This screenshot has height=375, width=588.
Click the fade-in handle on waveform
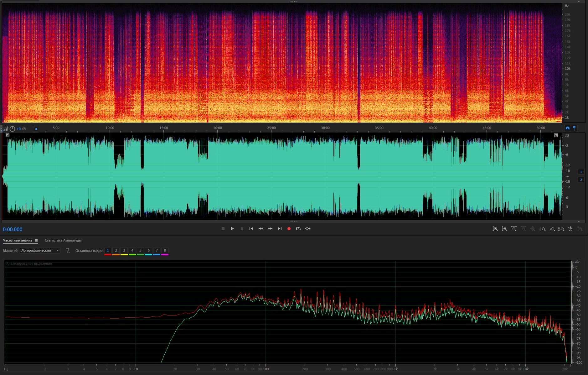point(8,135)
